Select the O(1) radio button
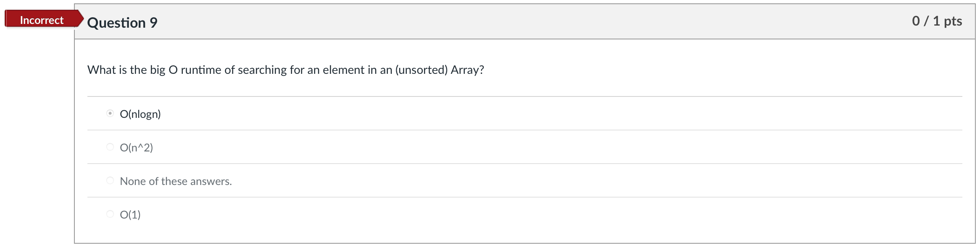 click(x=110, y=214)
